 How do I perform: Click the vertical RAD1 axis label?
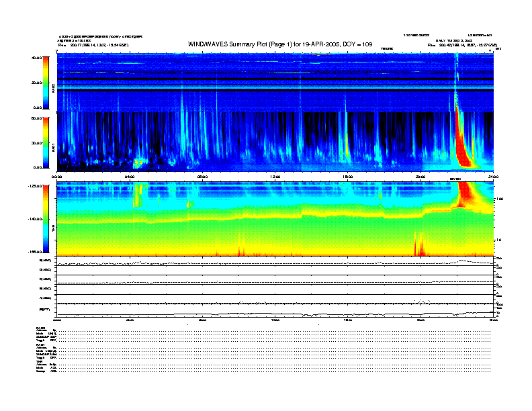coord(53,148)
